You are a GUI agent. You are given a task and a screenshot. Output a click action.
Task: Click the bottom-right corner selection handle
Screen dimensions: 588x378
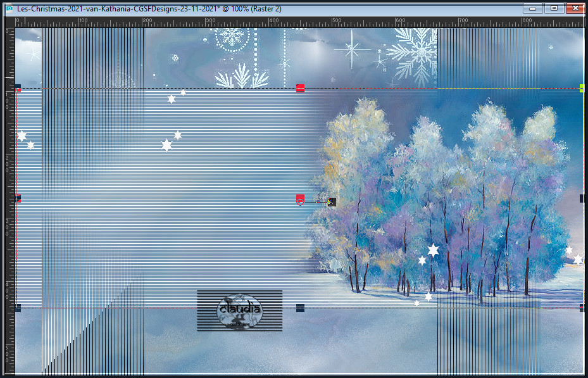tap(582, 308)
